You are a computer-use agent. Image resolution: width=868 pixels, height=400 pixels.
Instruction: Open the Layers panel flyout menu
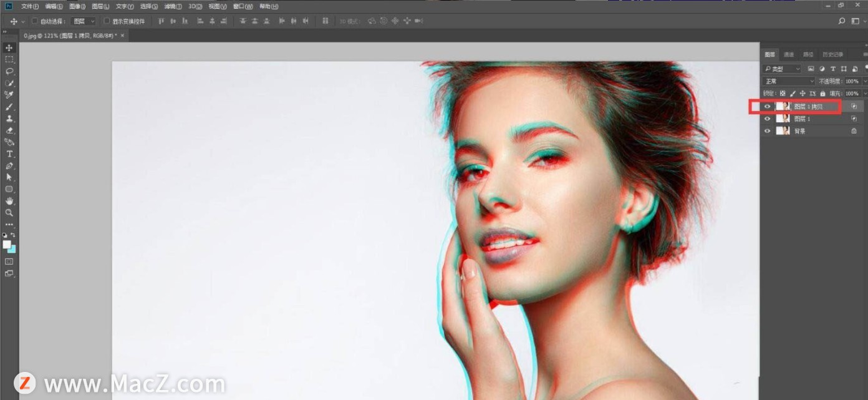[x=865, y=55]
